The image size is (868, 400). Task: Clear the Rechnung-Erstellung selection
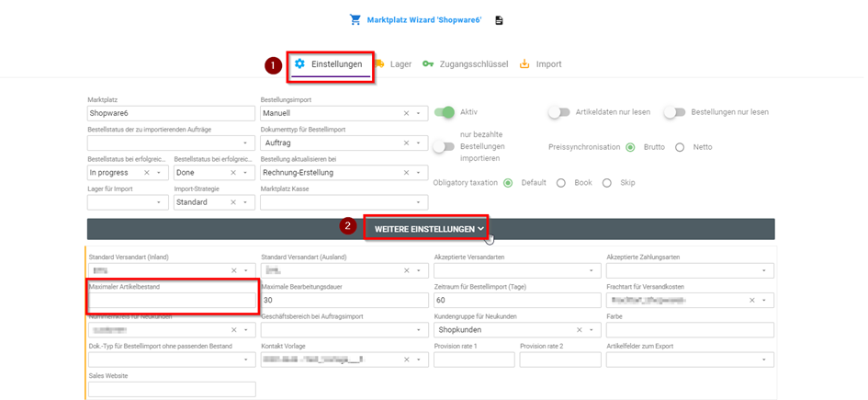pyautogui.click(x=406, y=173)
